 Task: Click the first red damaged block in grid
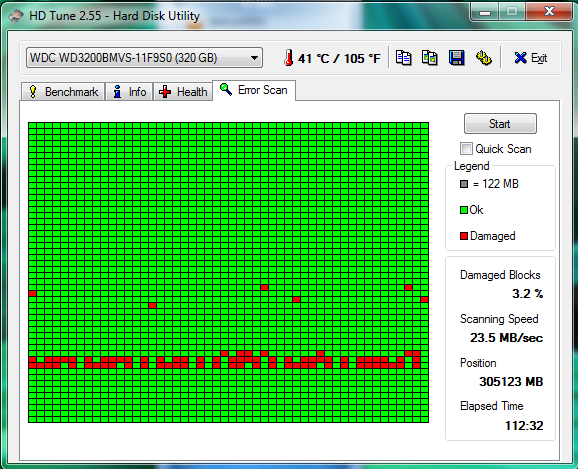(x=264, y=287)
